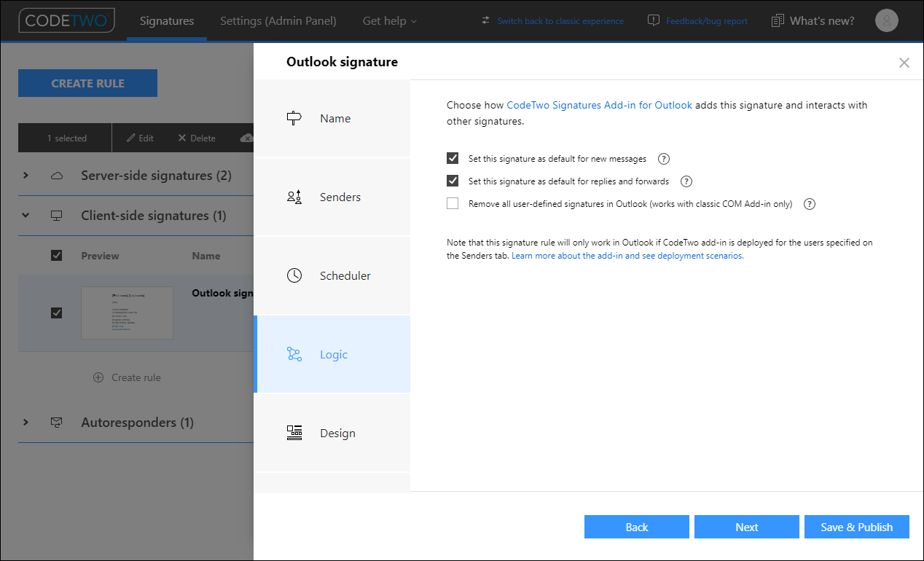Enable Remove all user-defined signatures option

453,203
